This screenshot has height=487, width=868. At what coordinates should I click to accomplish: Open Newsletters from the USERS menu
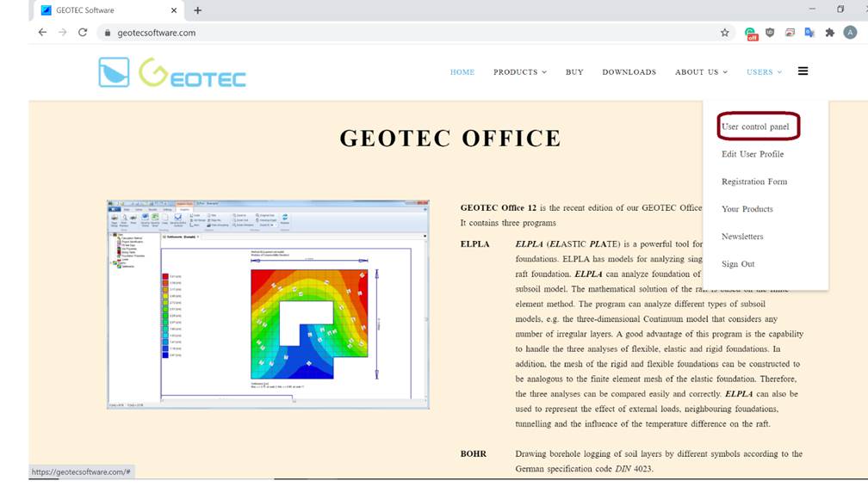[x=741, y=237]
